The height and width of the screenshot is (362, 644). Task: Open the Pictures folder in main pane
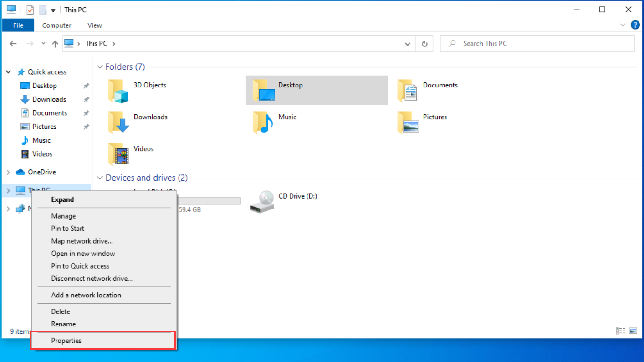pos(408,122)
